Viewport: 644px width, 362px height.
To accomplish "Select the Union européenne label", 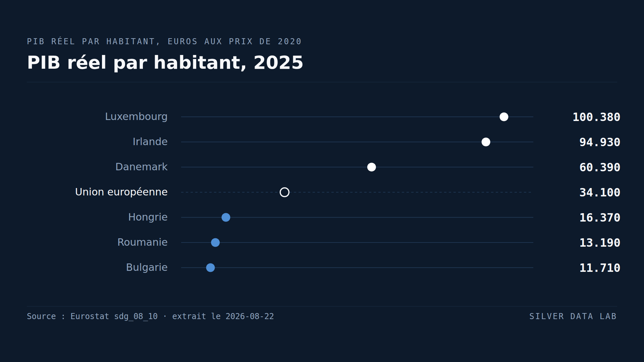I will click(x=121, y=192).
